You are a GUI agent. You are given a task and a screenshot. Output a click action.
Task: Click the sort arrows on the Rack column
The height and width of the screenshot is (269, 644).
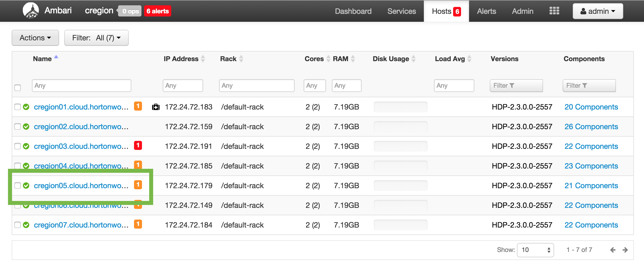[241, 59]
